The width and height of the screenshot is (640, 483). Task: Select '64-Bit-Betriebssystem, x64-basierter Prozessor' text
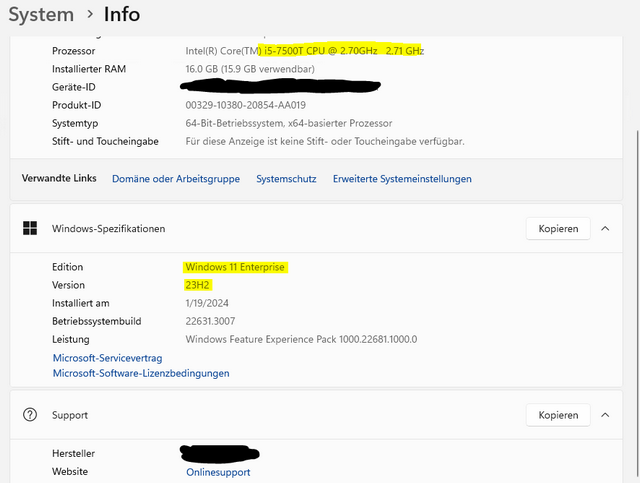pos(289,123)
